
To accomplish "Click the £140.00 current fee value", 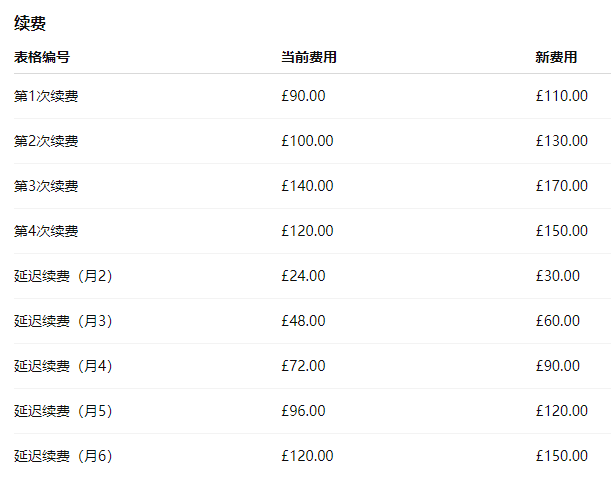I will pyautogui.click(x=307, y=186).
